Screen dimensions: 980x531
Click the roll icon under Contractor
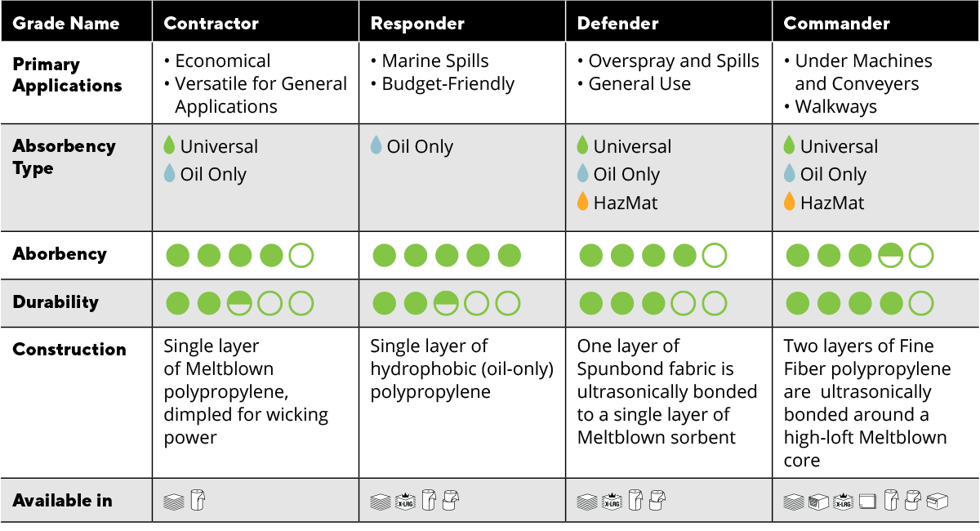tap(197, 500)
